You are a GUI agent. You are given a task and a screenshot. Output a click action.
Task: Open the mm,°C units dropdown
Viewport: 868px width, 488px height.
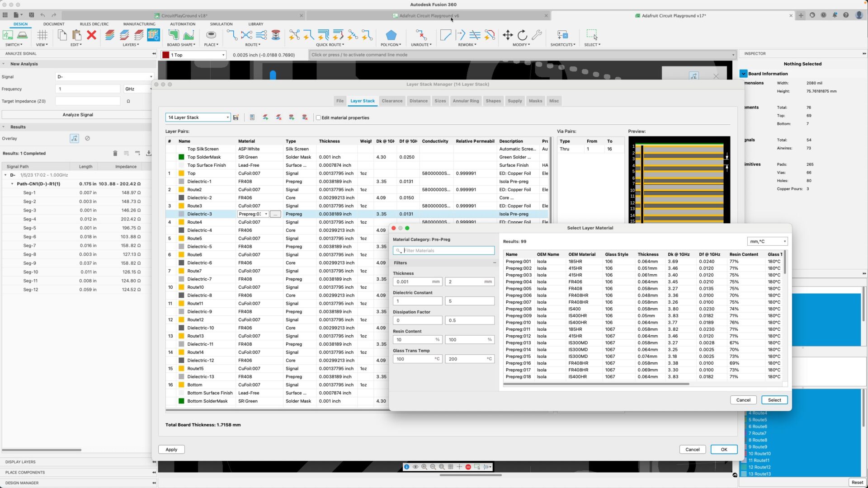767,241
